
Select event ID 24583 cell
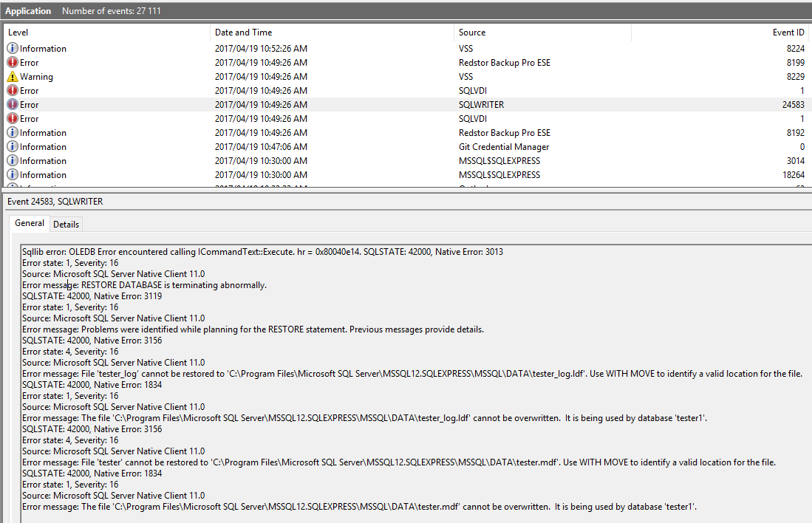point(793,105)
